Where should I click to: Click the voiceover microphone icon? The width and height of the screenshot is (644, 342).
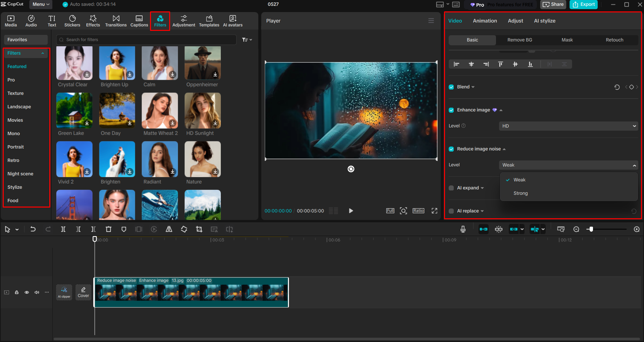coord(463,229)
